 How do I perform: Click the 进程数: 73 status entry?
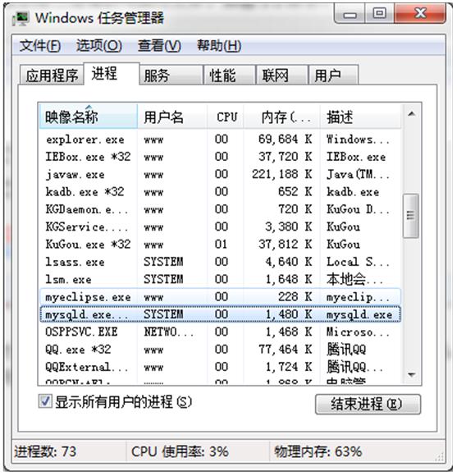click(45, 451)
